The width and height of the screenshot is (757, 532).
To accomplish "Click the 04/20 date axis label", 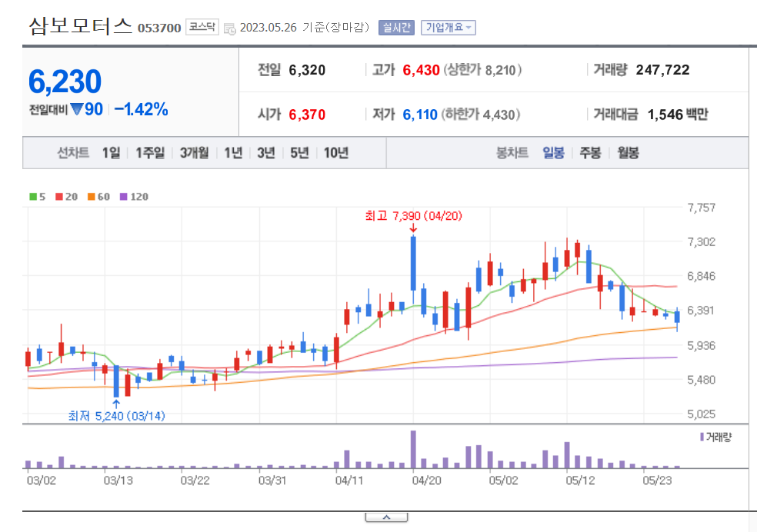I will (426, 480).
